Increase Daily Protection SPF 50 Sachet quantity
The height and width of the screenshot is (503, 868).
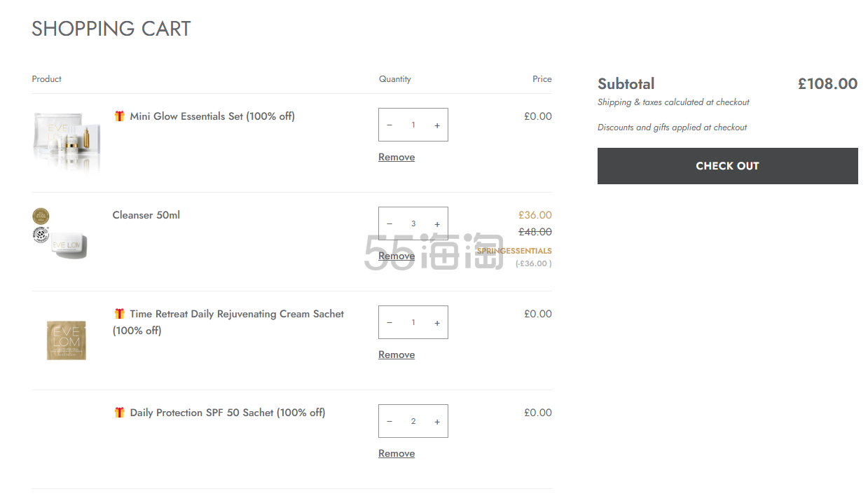click(437, 422)
